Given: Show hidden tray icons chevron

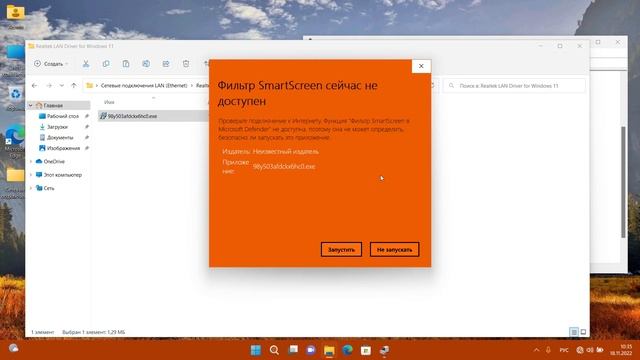Looking at the screenshot, I should point(536,350).
